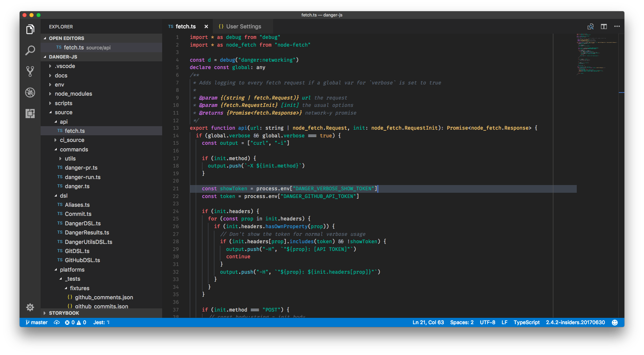This screenshot has width=644, height=355.
Task: Open the Debug view icon
Action: click(30, 93)
